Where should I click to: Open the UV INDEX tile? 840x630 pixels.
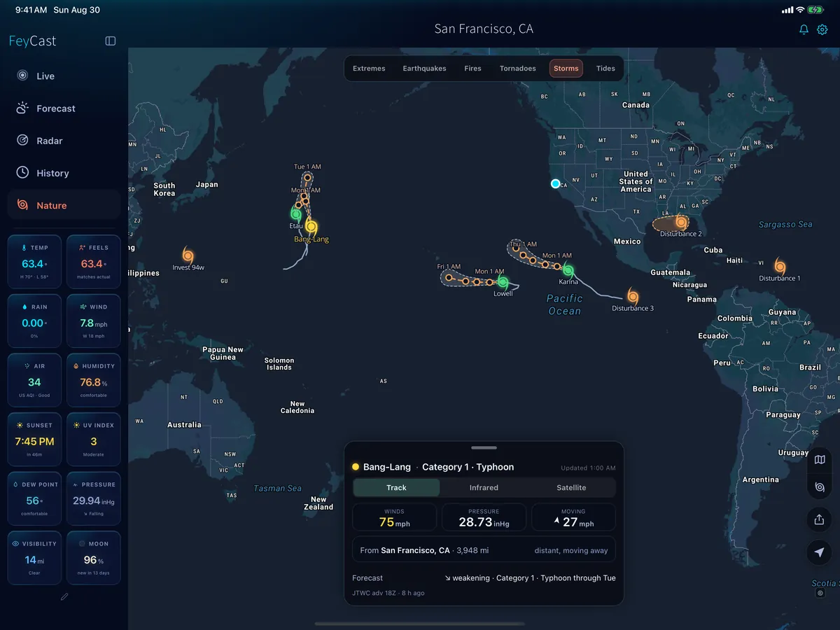(93, 440)
